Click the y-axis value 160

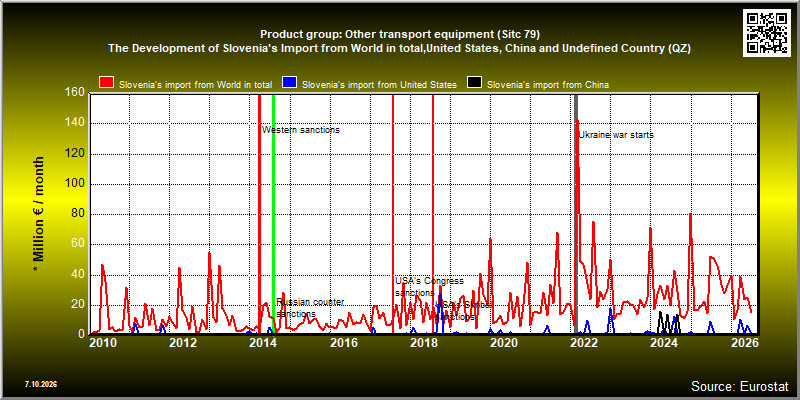point(75,93)
